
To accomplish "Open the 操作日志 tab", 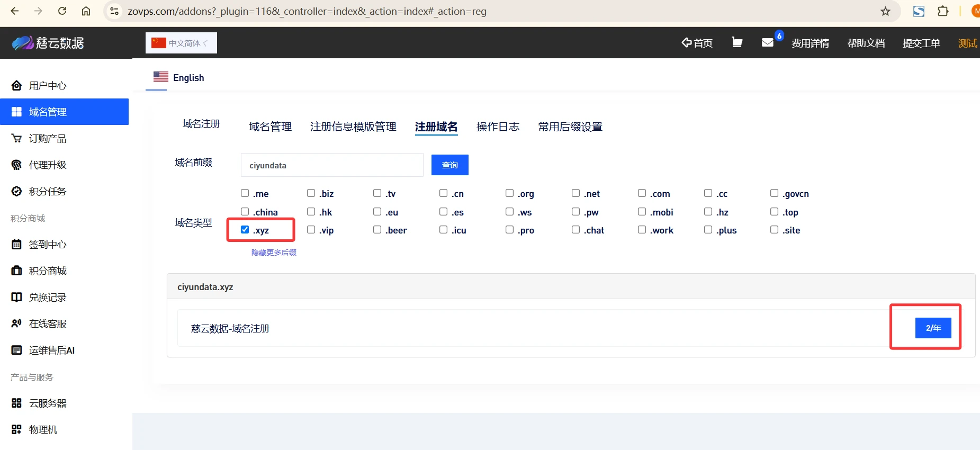I will pos(497,127).
